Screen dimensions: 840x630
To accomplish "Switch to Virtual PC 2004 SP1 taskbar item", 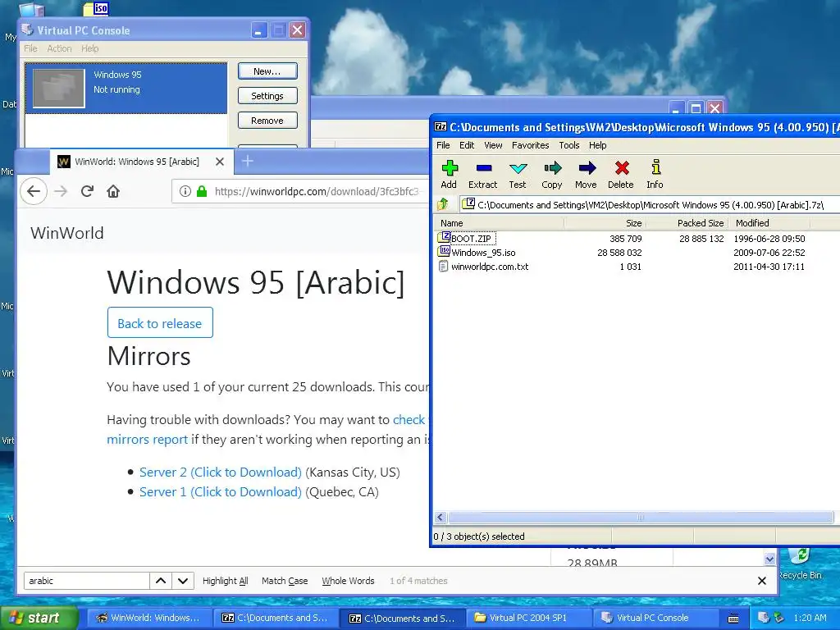I will (527, 618).
